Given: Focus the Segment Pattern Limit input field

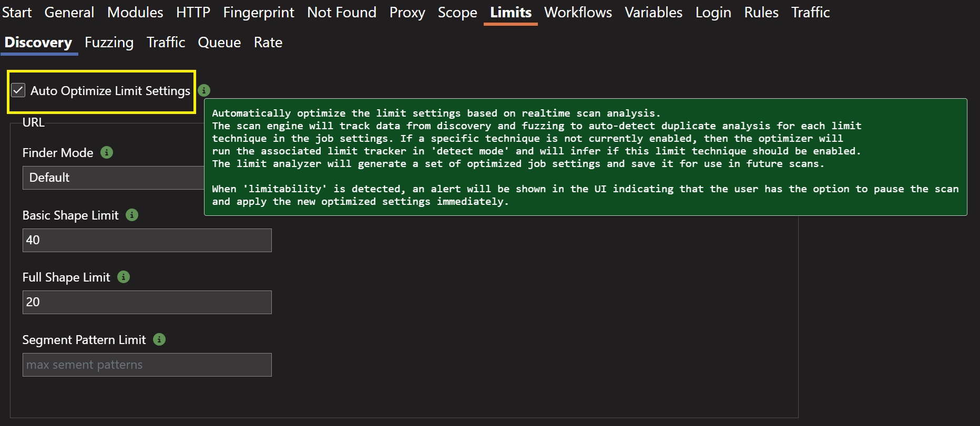Looking at the screenshot, I should [x=147, y=365].
